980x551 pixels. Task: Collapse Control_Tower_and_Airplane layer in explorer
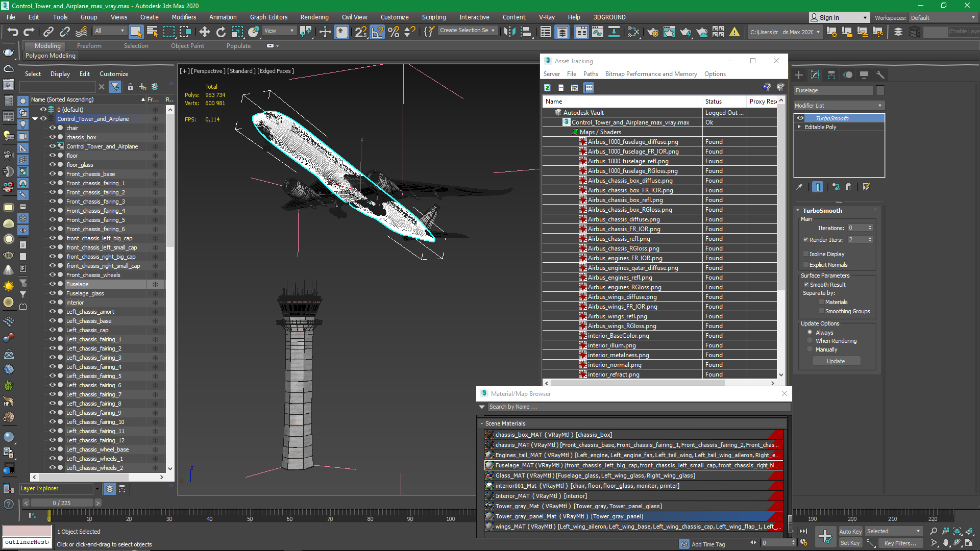(x=35, y=119)
